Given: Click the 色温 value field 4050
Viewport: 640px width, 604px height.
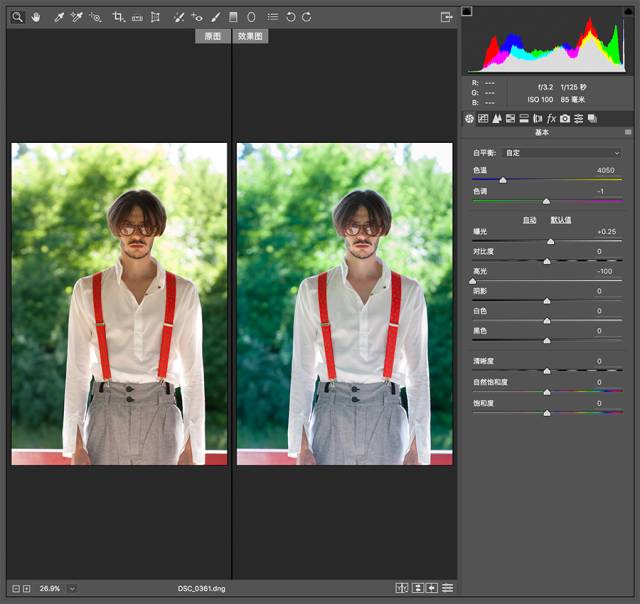Looking at the screenshot, I should pos(605,170).
